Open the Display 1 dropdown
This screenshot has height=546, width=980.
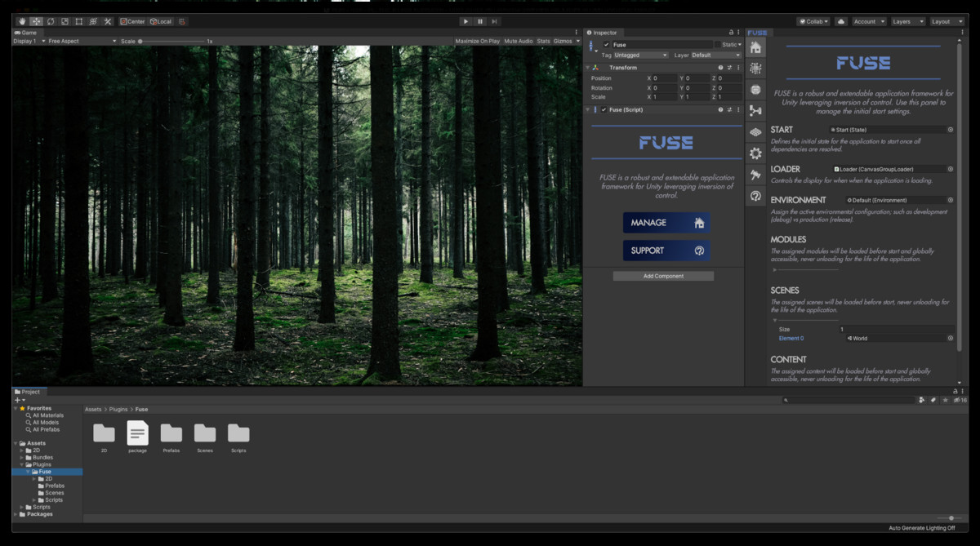(x=29, y=41)
